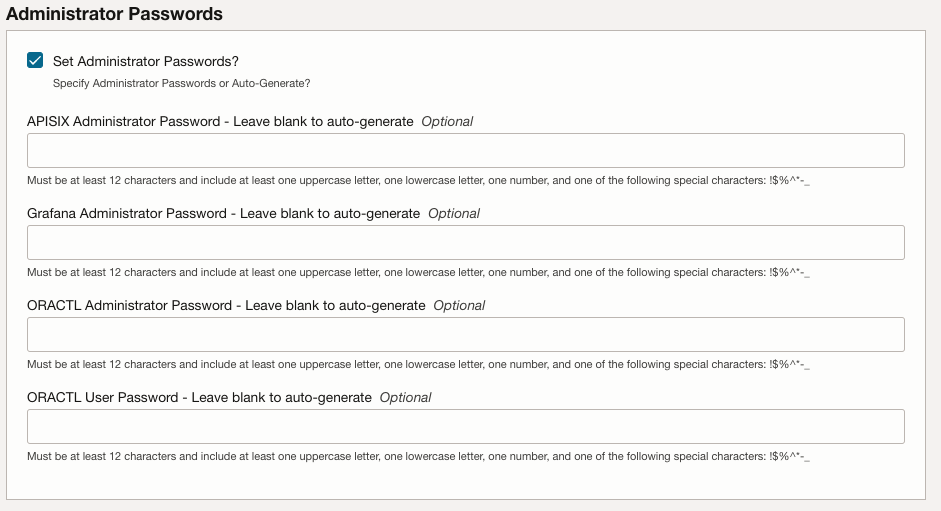
Task: Click the password requirements hint under Grafana field
Action: tap(418, 273)
